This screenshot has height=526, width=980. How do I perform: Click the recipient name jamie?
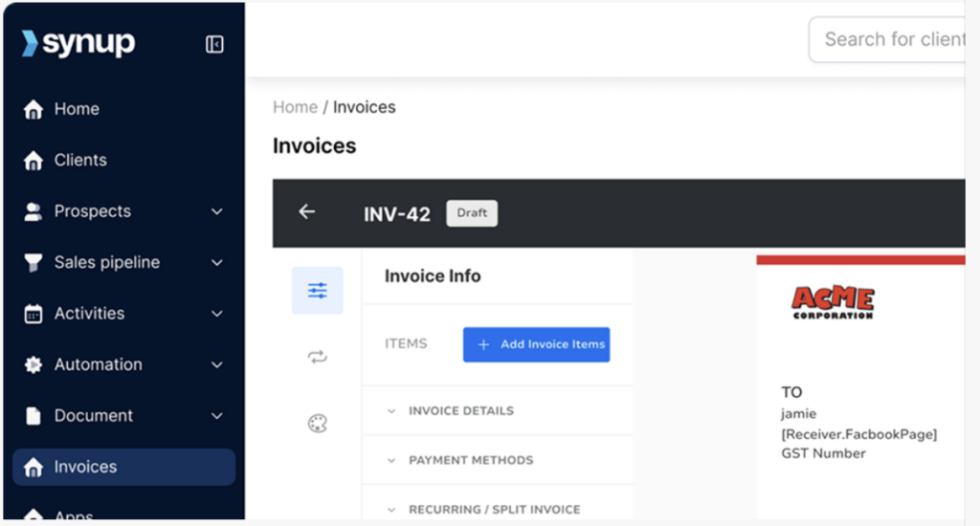point(799,413)
